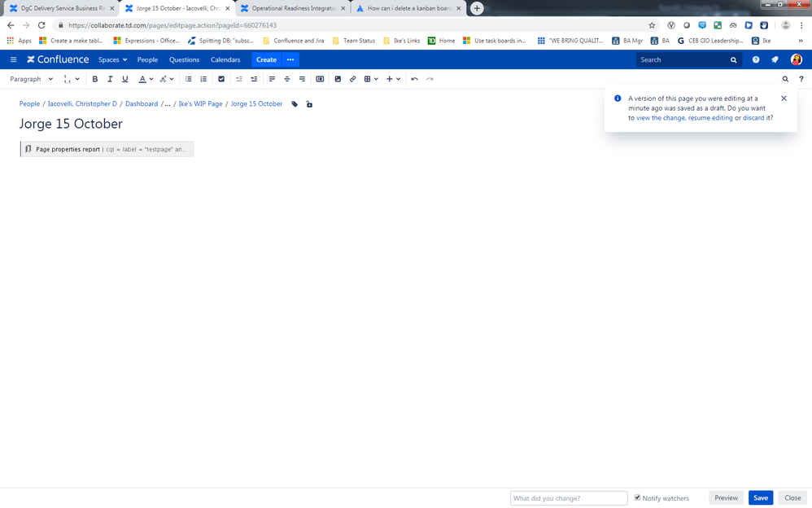Click the Confluence logo
Image resolution: width=812 pixels, height=508 pixels.
click(58, 59)
